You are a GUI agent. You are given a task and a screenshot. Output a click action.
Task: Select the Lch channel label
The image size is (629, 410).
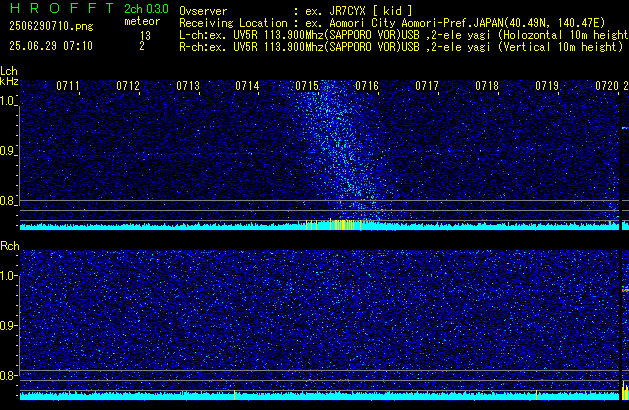[9, 71]
